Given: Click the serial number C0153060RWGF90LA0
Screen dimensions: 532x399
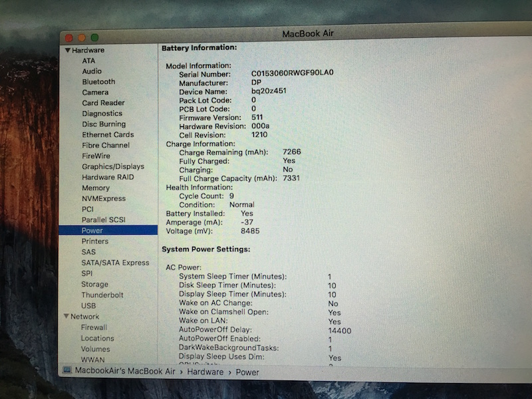Looking at the screenshot, I should (292, 73).
